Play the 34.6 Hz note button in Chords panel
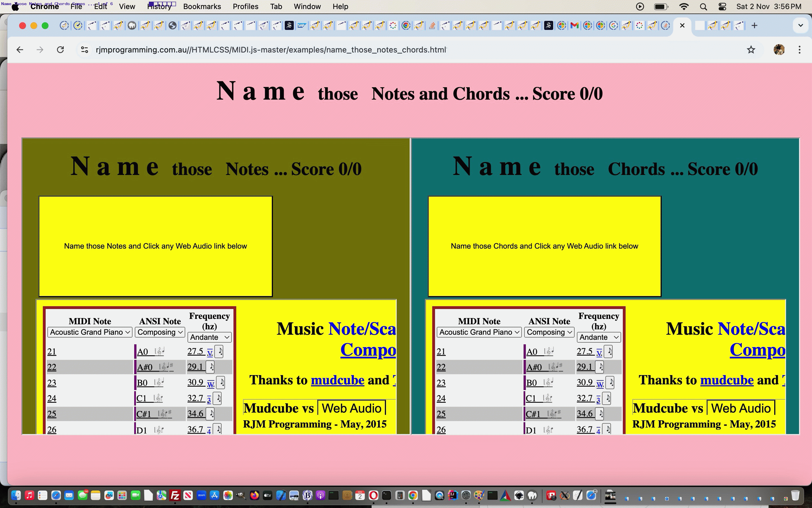This screenshot has height=508, width=812. (600, 413)
